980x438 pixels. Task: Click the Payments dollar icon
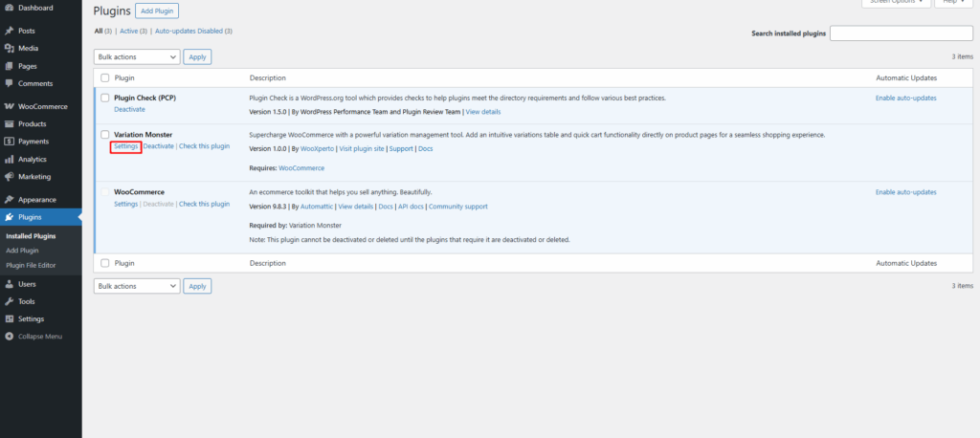click(x=10, y=142)
